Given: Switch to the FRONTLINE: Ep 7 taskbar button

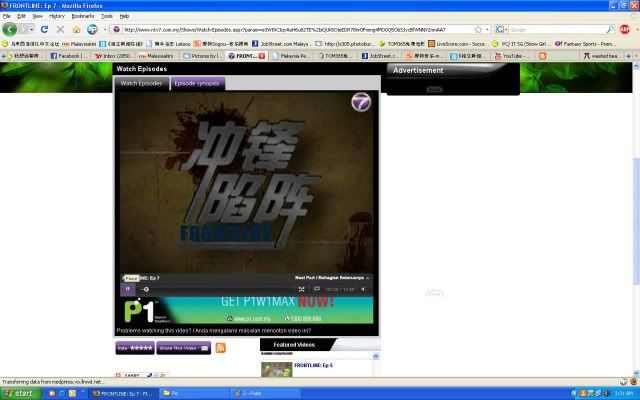Looking at the screenshot, I should pyautogui.click(x=122, y=394).
